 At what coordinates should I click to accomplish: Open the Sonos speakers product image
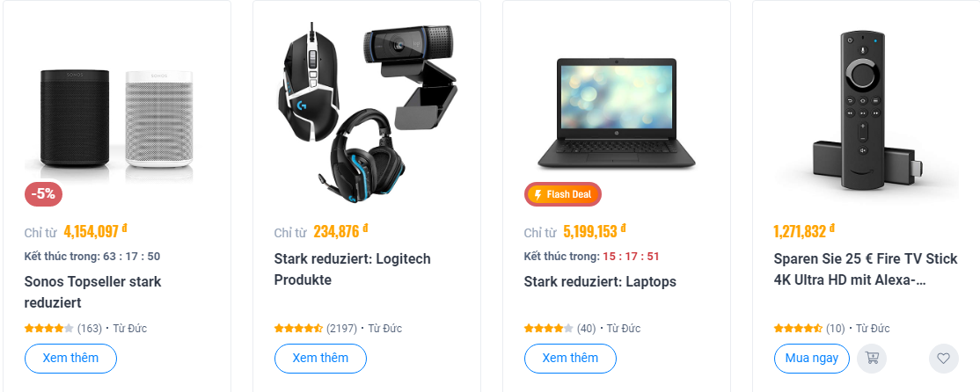pos(117,119)
